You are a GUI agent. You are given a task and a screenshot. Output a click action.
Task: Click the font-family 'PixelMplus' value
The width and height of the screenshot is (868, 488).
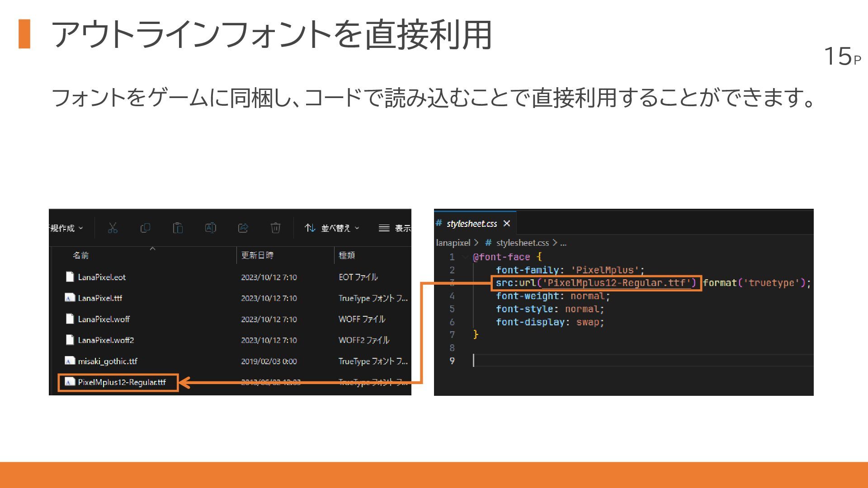coord(604,270)
